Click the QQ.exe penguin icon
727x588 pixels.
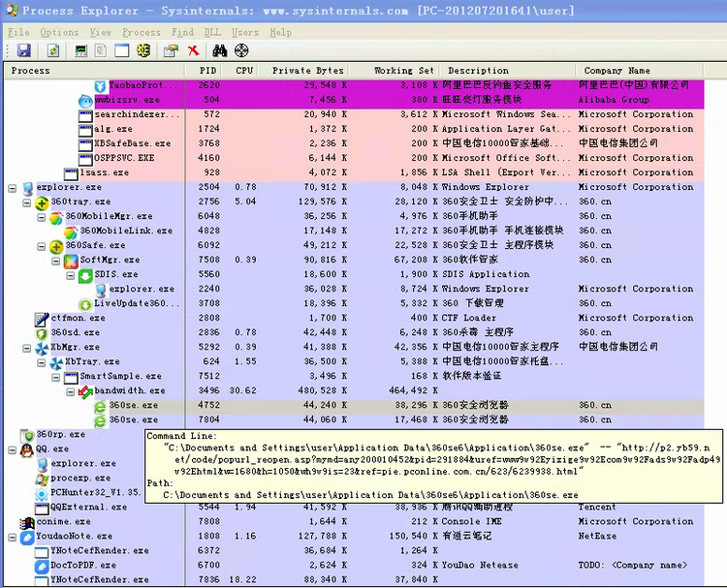27,449
